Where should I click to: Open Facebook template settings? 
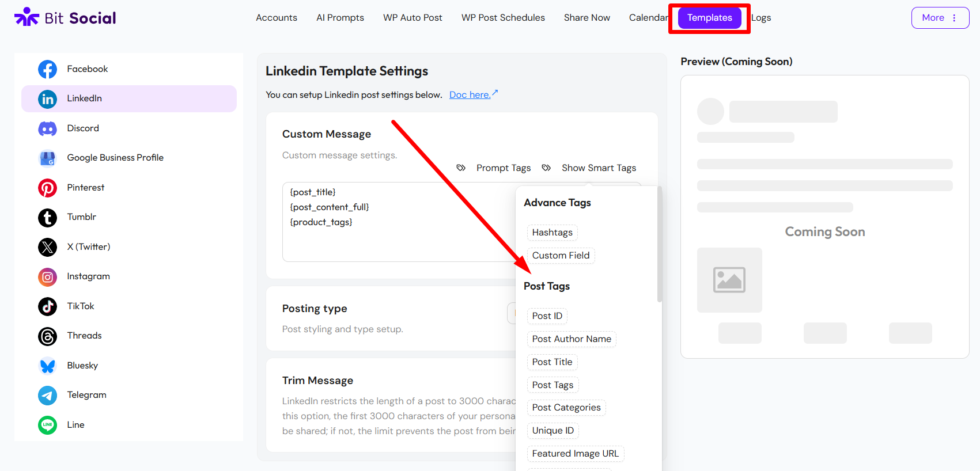pos(129,69)
